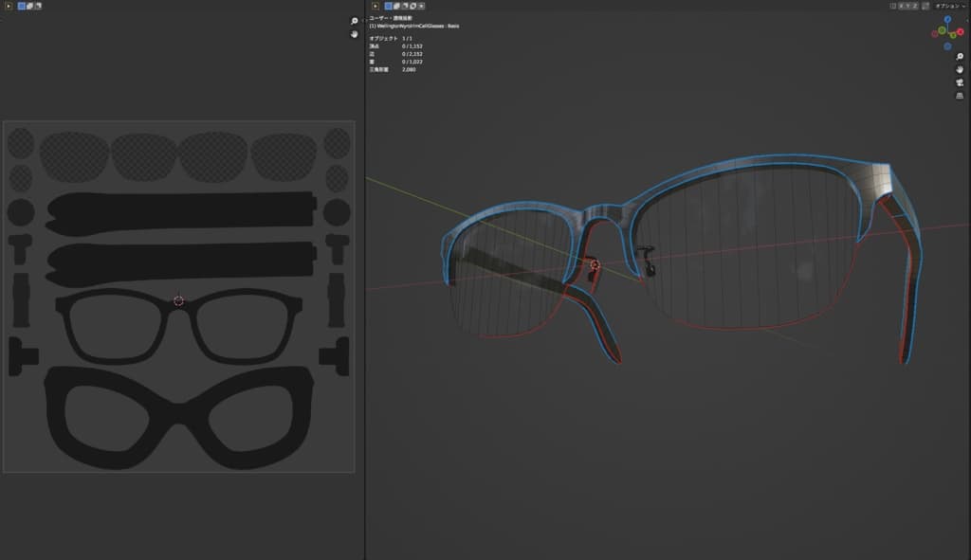Switch perspective/orthographic with the grid icon
This screenshot has height=560, width=971.
coord(960,96)
